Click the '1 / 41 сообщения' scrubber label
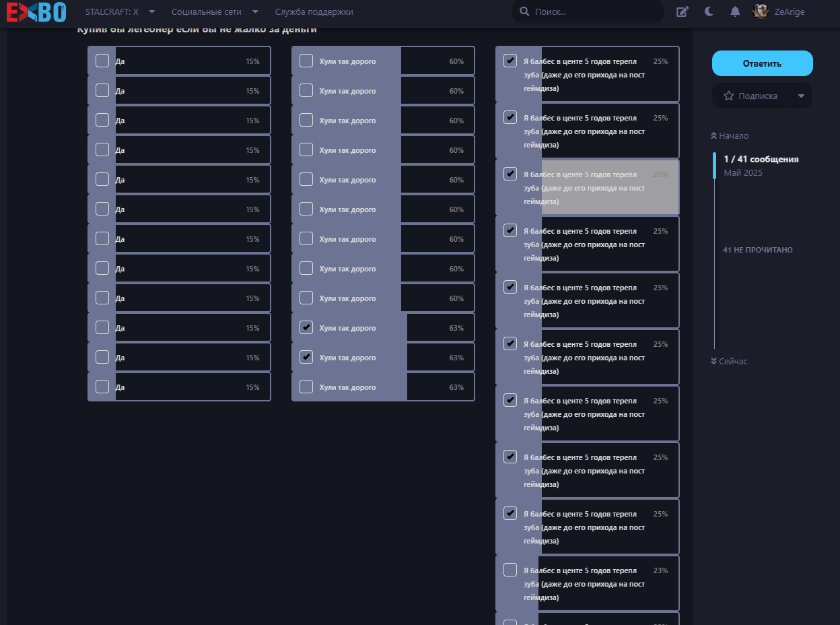 tap(761, 160)
